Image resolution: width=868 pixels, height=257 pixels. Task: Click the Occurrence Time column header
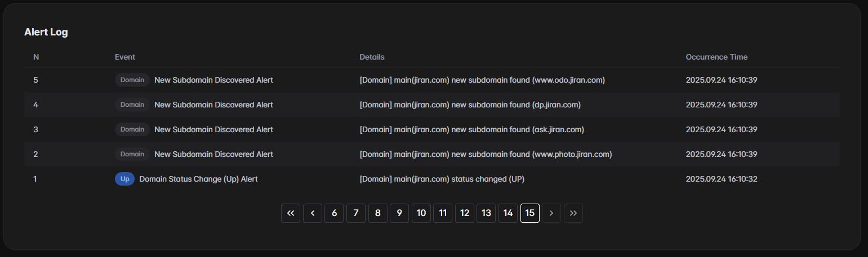coord(716,57)
